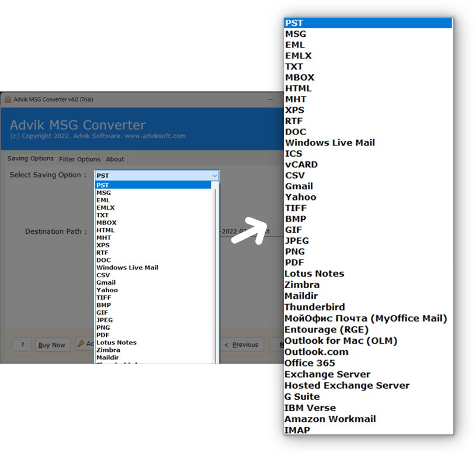Click the key icon of Activate button
The width and height of the screenshot is (476, 456).
81,343
